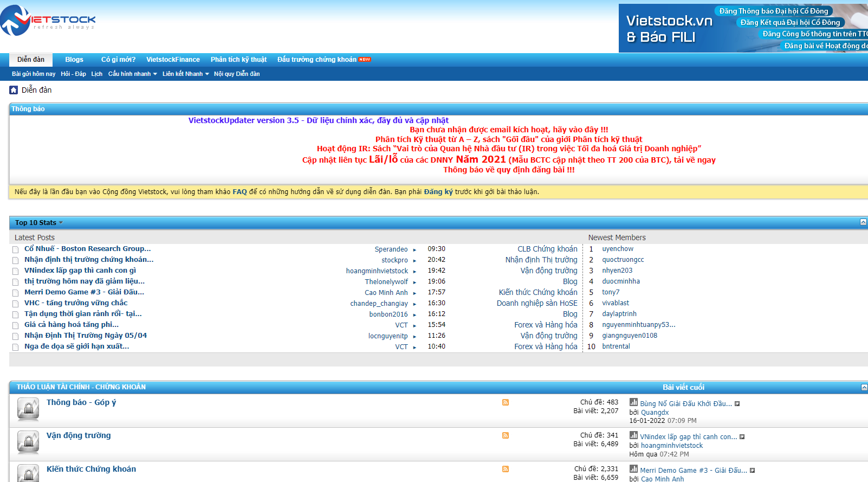Switch to the Diễn đàn tab
This screenshot has width=868, height=482.
tap(31, 60)
